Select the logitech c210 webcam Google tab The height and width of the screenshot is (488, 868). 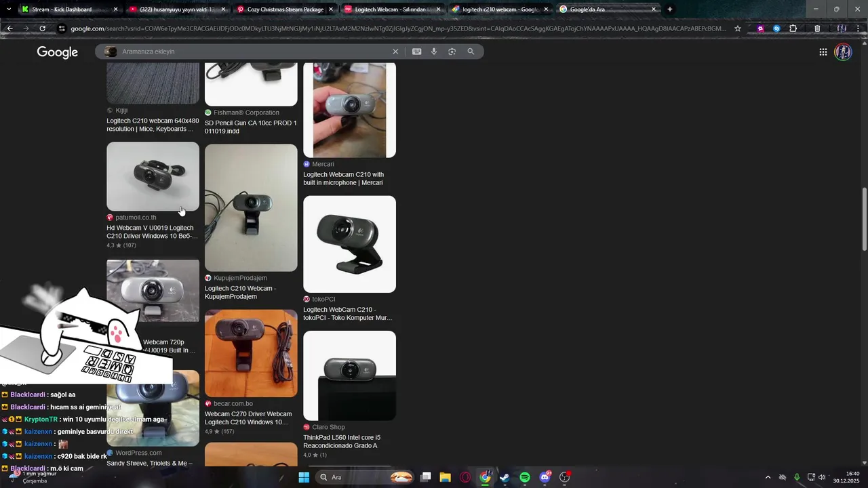[500, 9]
